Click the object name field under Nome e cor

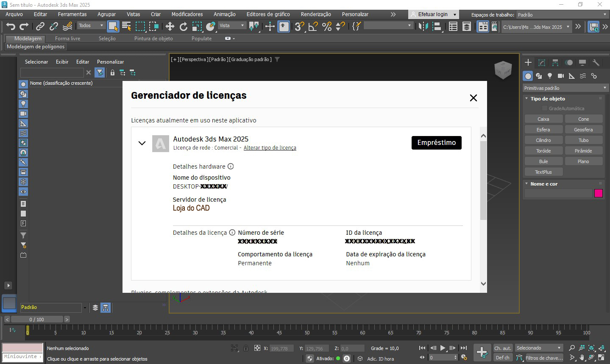(558, 193)
